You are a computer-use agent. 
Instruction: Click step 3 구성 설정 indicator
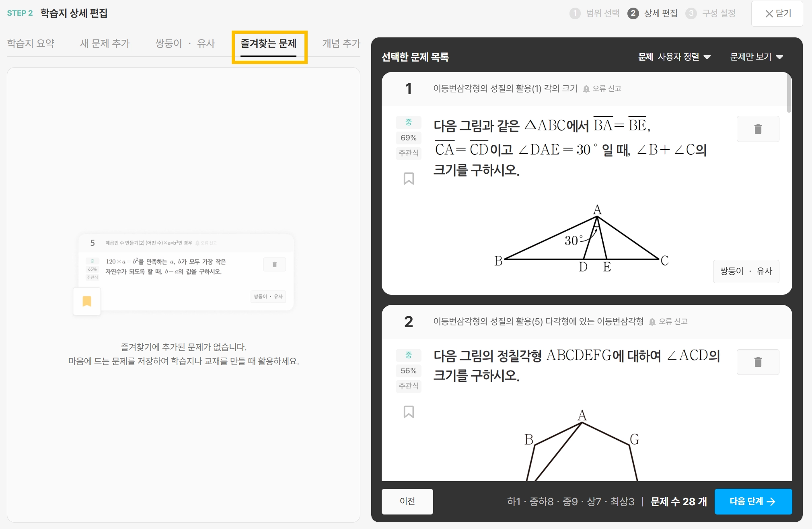711,13
